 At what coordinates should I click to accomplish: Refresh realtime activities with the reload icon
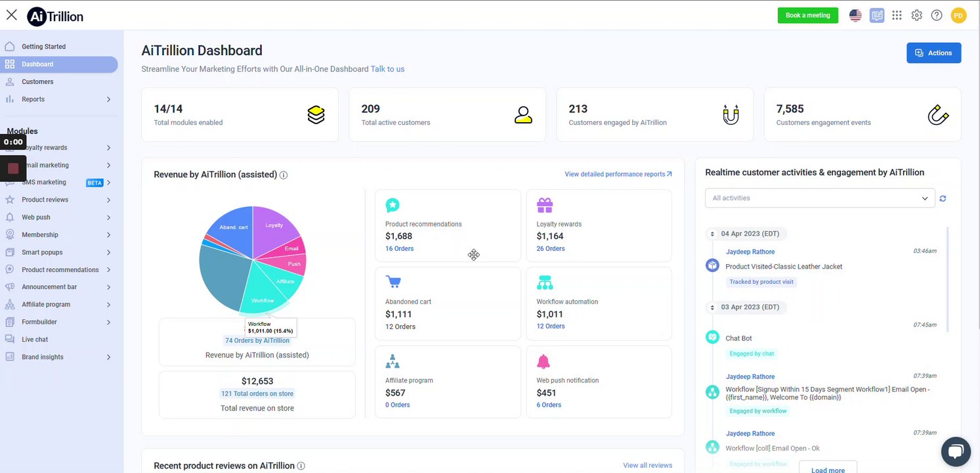[x=943, y=198]
